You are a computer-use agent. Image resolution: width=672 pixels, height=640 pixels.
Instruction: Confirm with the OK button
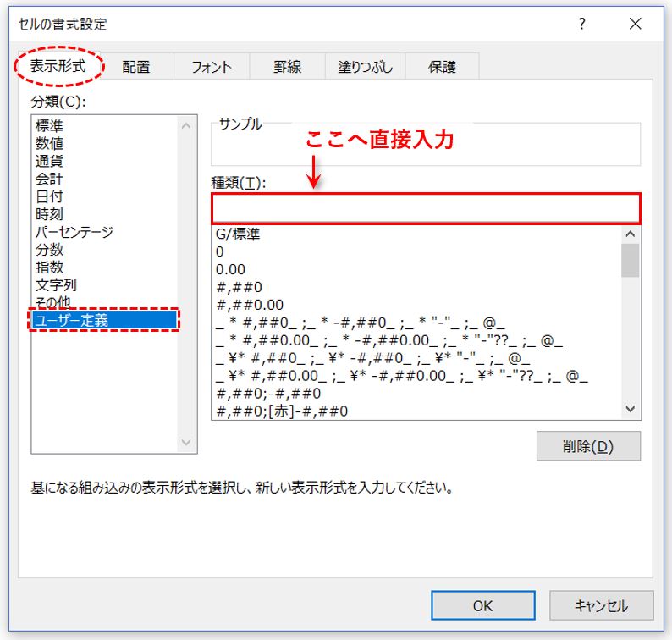(483, 605)
